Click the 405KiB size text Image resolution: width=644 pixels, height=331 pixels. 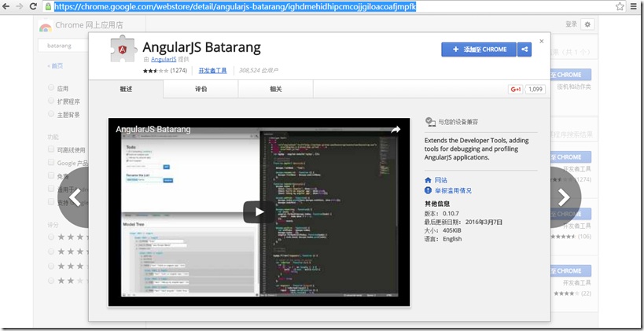452,230
